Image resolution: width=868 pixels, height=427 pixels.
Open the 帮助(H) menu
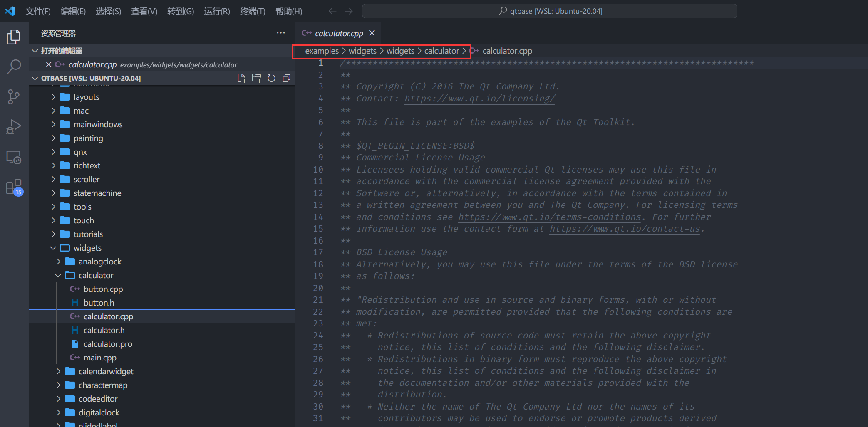pyautogui.click(x=289, y=11)
